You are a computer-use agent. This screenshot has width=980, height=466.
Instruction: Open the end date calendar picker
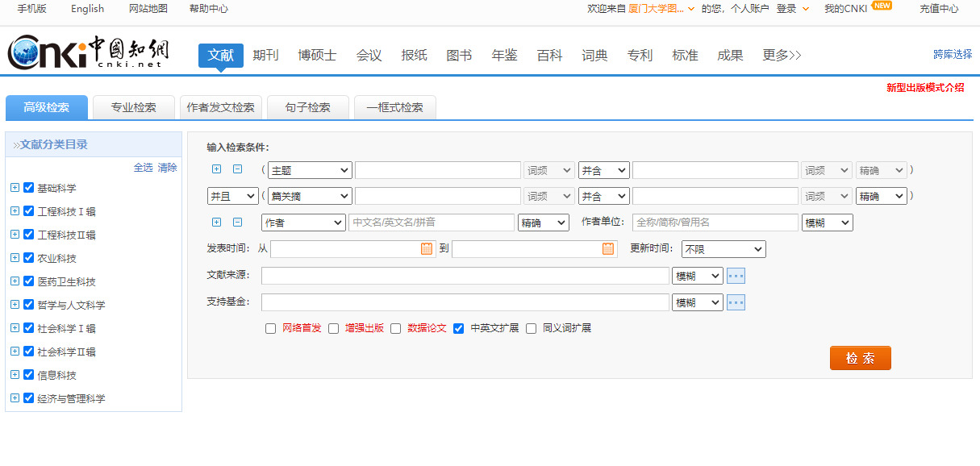608,249
